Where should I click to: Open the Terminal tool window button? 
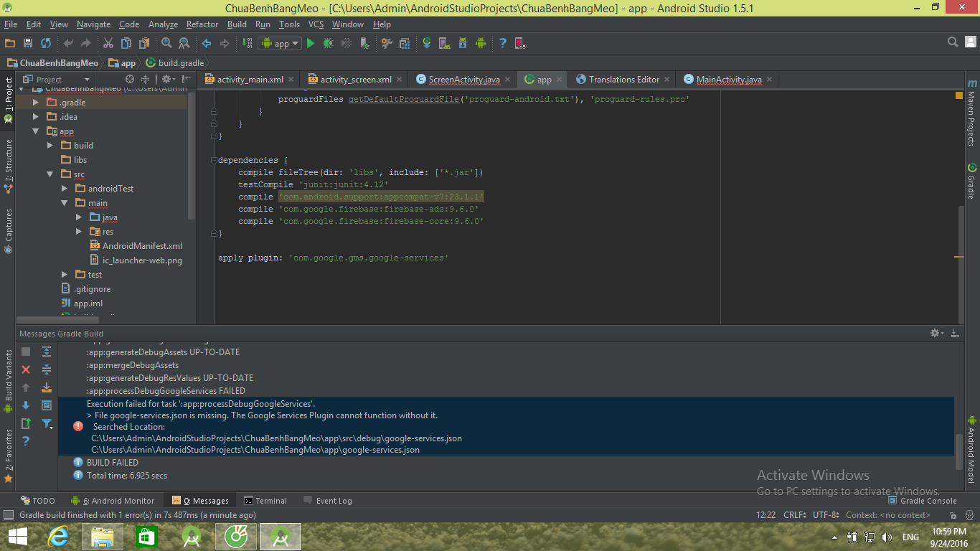tap(265, 501)
